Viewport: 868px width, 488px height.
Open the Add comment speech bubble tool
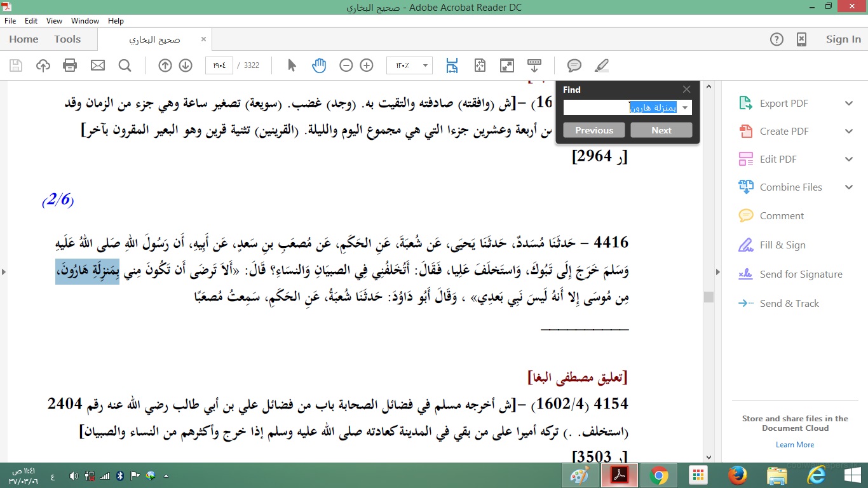[574, 65]
